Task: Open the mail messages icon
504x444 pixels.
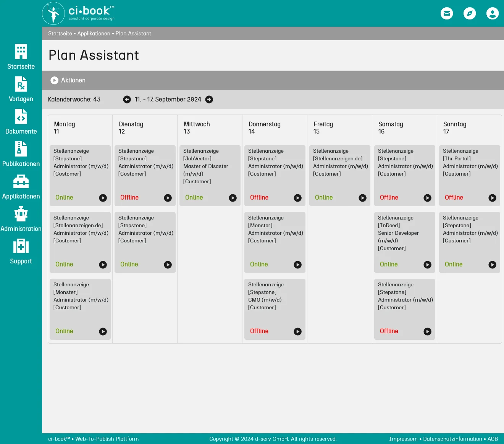Action: tap(447, 13)
